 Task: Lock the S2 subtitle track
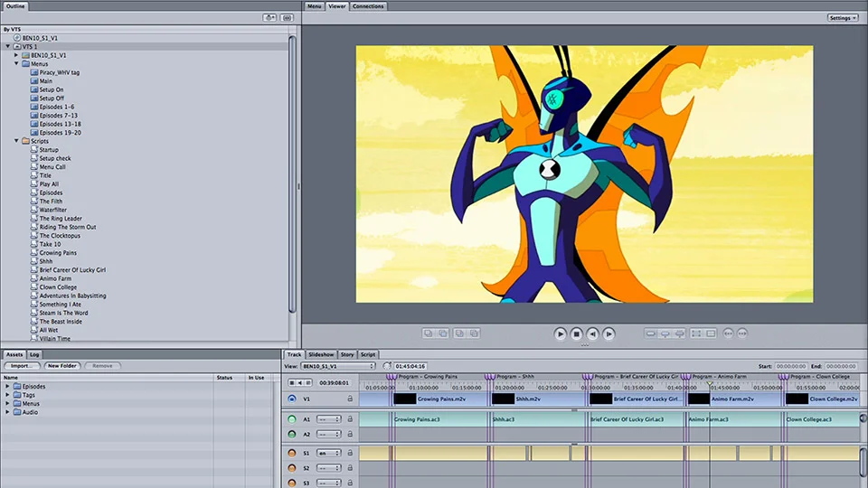click(350, 468)
